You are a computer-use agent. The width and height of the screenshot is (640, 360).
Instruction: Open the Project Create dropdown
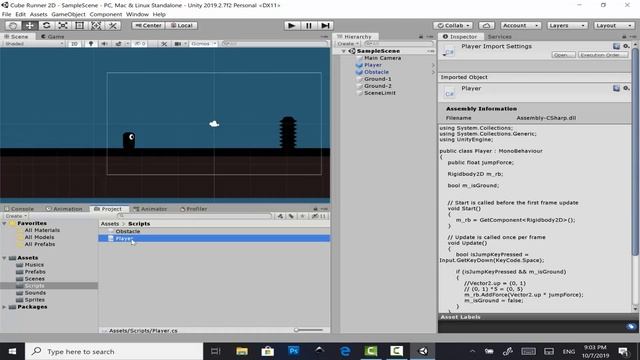coord(16,216)
